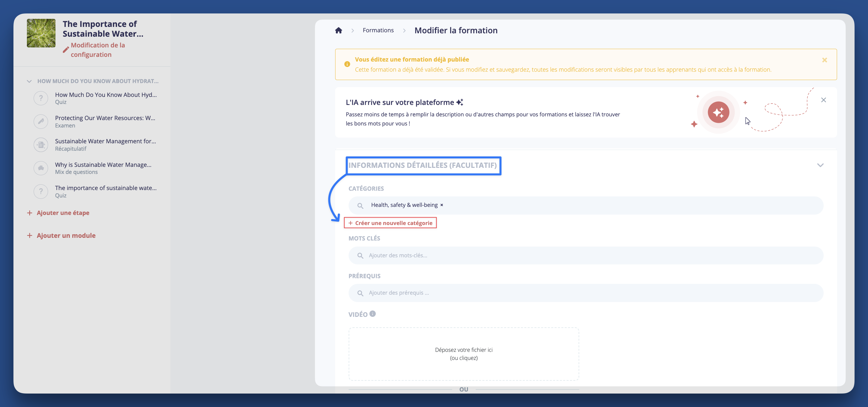
Task: Collapse the HOW MUCH DO YOU KNOW module
Action: tap(29, 81)
